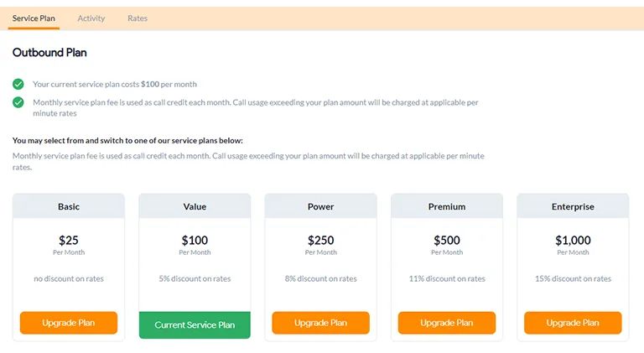Click the Outbound Plan heading
This screenshot has width=644, height=353.
(x=49, y=53)
